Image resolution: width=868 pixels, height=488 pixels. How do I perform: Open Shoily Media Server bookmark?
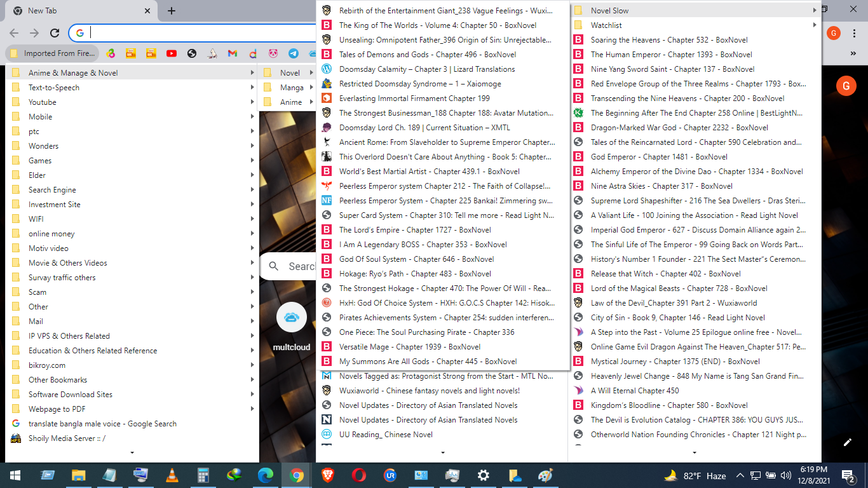pos(132,438)
